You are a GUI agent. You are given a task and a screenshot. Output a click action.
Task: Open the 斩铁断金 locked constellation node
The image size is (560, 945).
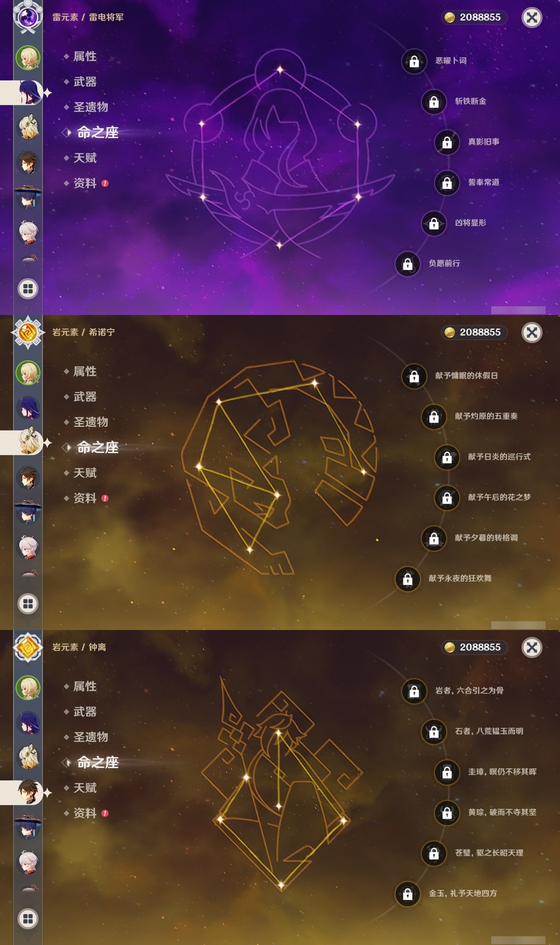pyautogui.click(x=434, y=101)
